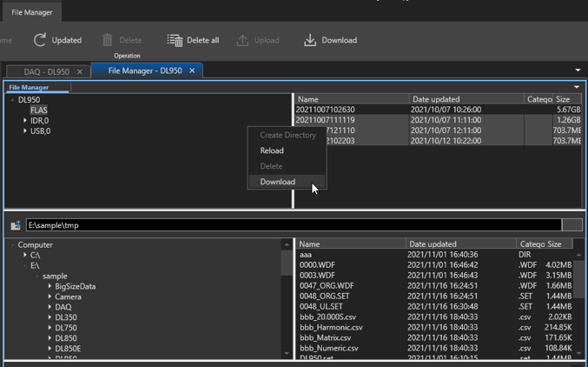The image size is (588, 367).
Task: Close the DAQ - DL950 tab
Action: pos(80,72)
